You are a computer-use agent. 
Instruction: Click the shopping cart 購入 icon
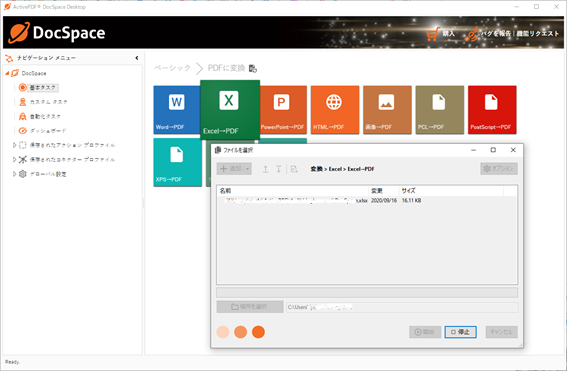pos(432,34)
